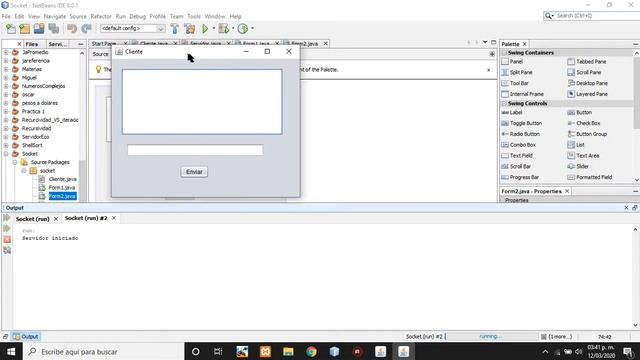640x360 pixels.
Task: Open the Refactor menu
Action: coord(101,16)
